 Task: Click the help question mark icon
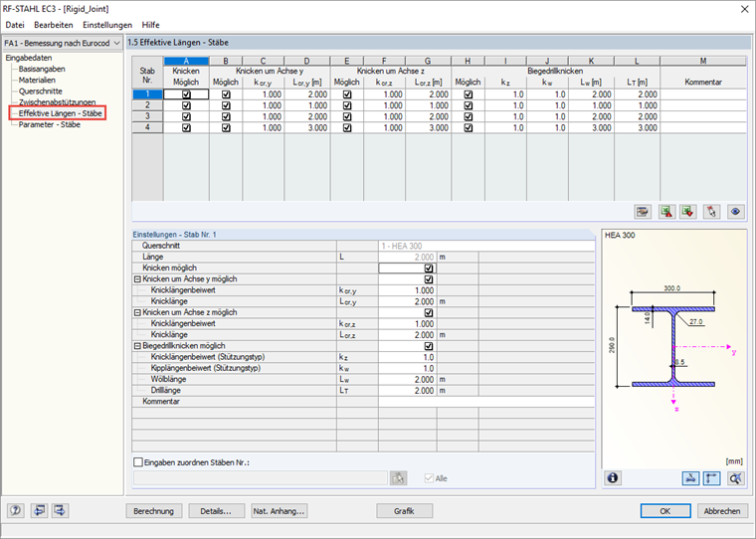(x=16, y=510)
